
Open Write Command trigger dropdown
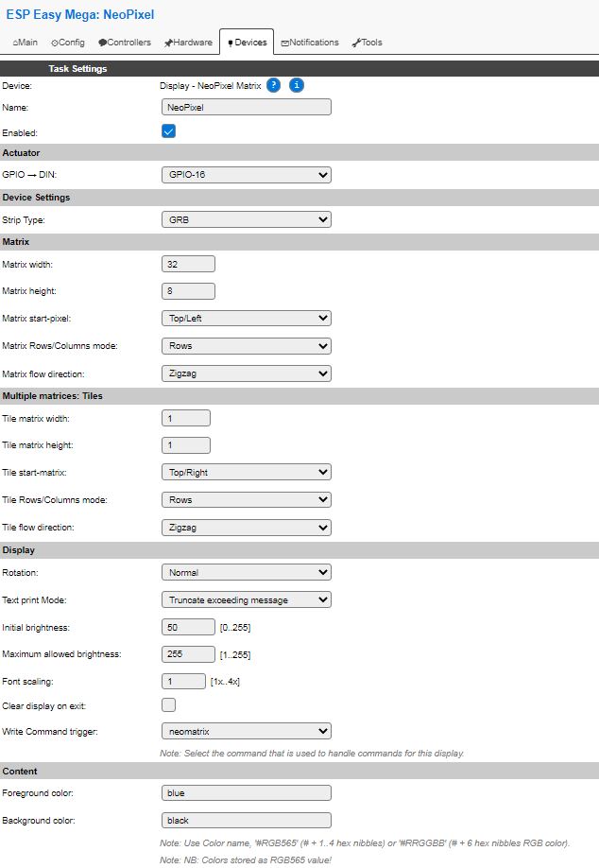click(247, 731)
